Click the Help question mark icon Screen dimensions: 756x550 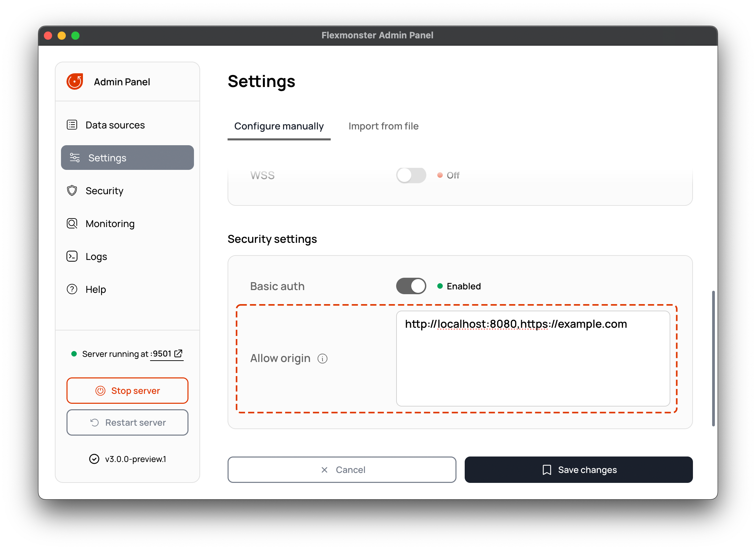coord(72,289)
